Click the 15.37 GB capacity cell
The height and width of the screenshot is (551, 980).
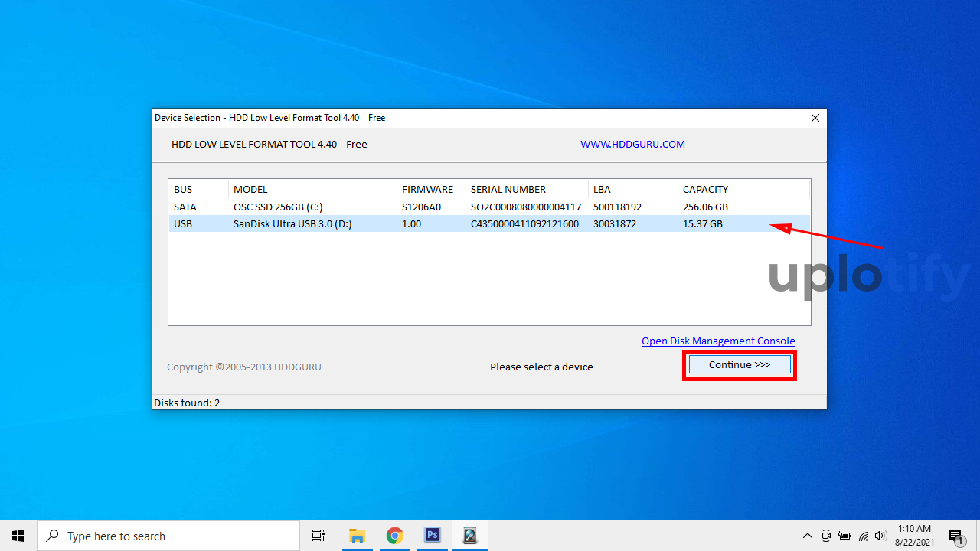pos(702,224)
